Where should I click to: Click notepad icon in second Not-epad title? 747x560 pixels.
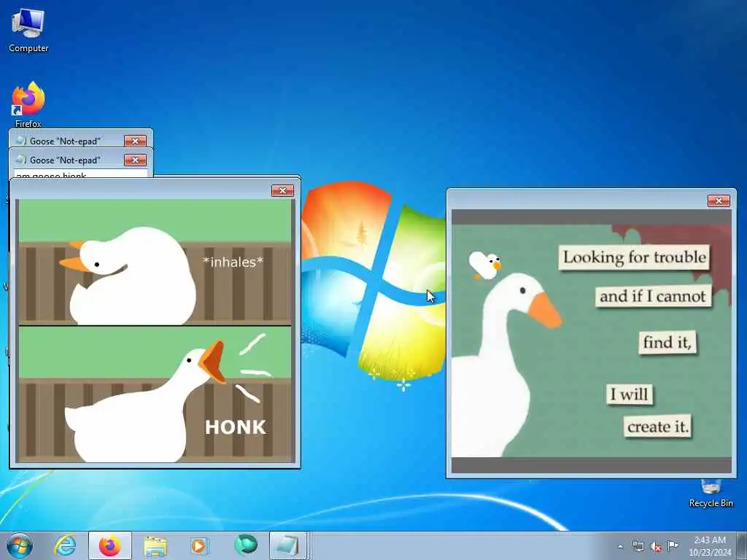[21, 160]
